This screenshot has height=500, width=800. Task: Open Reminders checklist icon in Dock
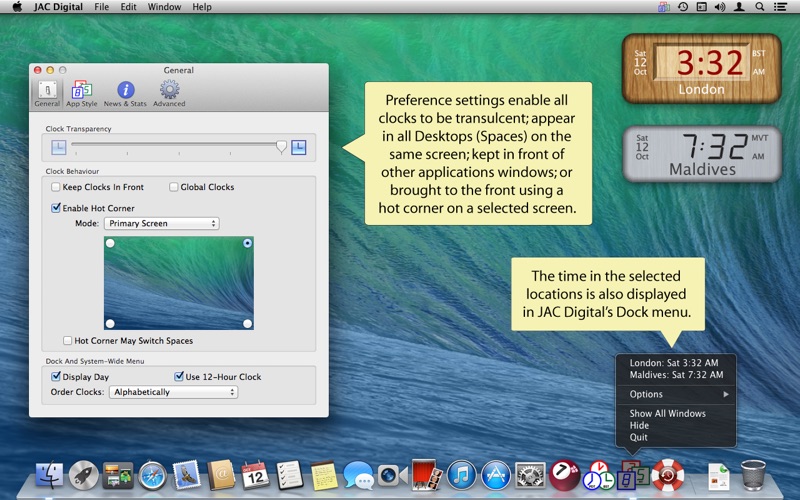[289, 475]
